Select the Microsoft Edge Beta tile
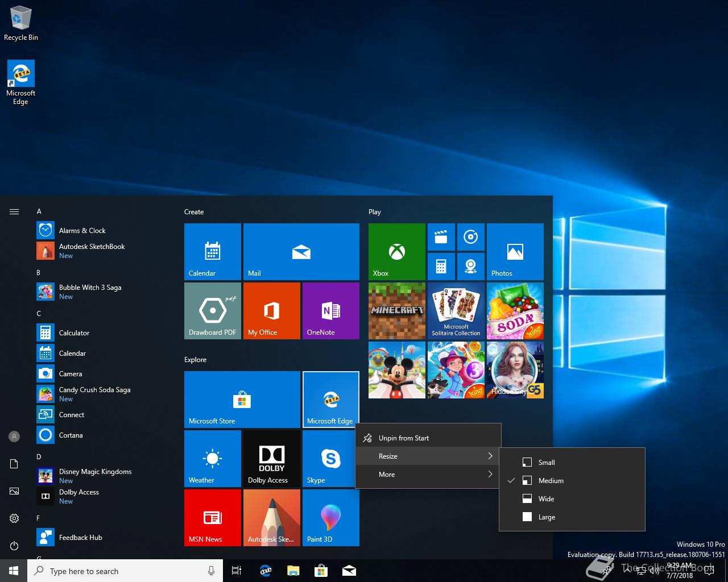This screenshot has height=582, width=728. pyautogui.click(x=331, y=400)
